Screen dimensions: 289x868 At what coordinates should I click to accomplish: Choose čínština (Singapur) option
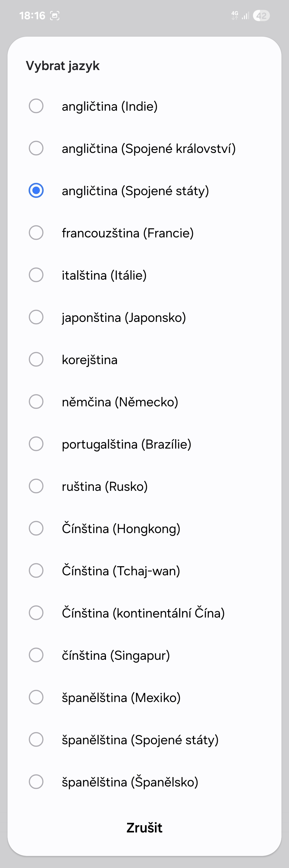point(36,655)
